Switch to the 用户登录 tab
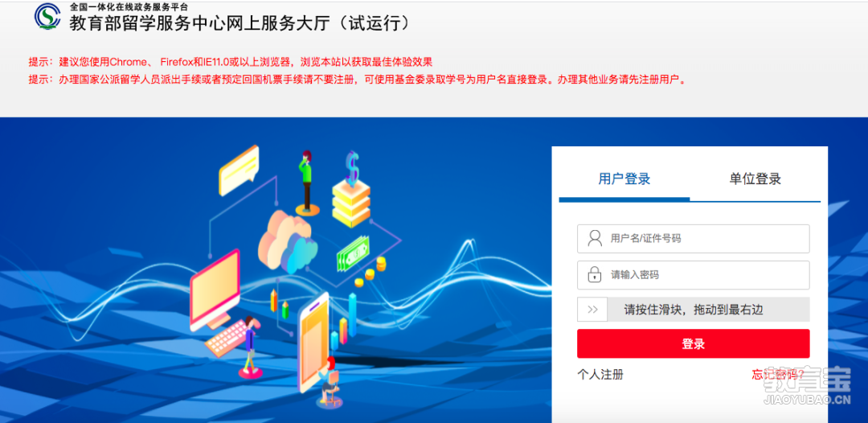The image size is (868, 423). pos(624,179)
